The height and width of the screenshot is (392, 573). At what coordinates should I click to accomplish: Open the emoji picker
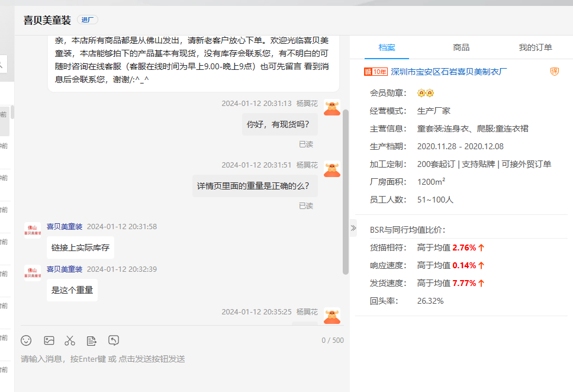pyautogui.click(x=26, y=340)
